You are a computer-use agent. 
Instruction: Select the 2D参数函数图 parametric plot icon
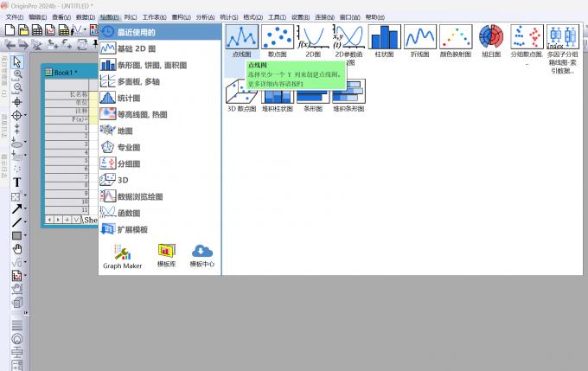(348, 37)
